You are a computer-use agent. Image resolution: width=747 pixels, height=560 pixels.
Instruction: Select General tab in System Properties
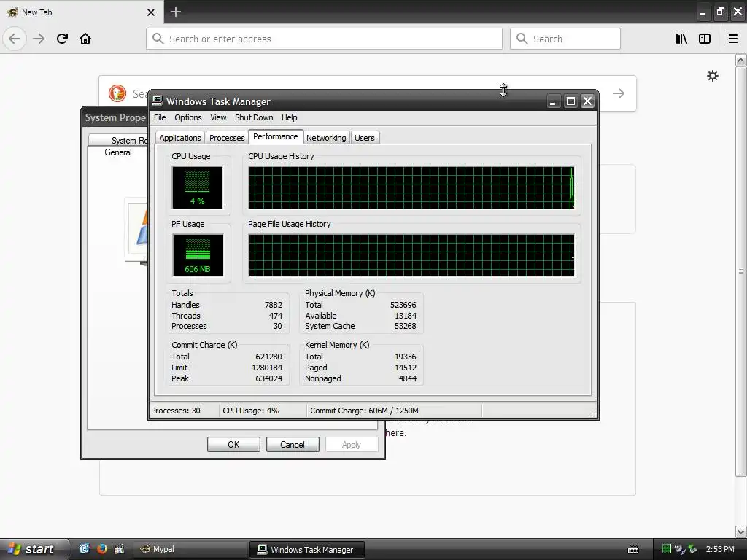pyautogui.click(x=118, y=152)
